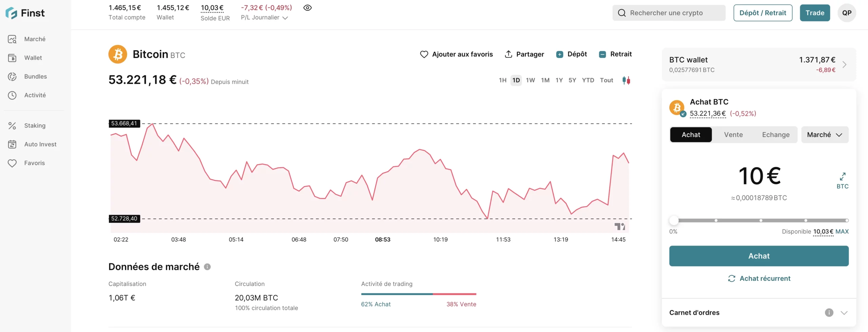The image size is (868, 332).
Task: Click the Ajouter aux favoris label
Action: pyautogui.click(x=462, y=54)
